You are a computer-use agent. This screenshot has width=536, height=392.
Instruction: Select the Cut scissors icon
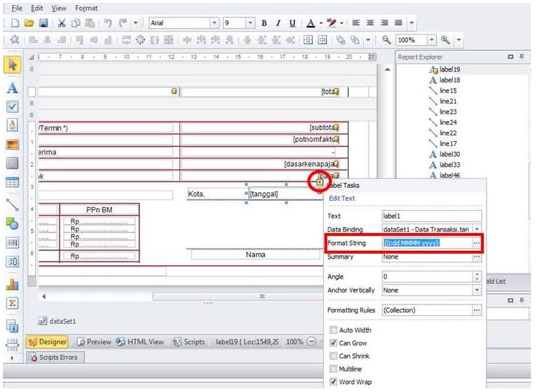tap(62, 23)
